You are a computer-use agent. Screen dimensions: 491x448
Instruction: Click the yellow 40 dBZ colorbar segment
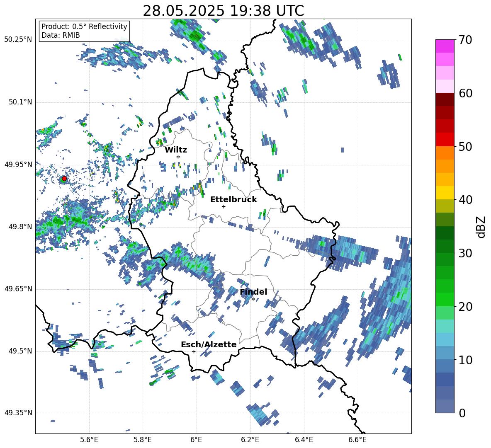point(445,193)
